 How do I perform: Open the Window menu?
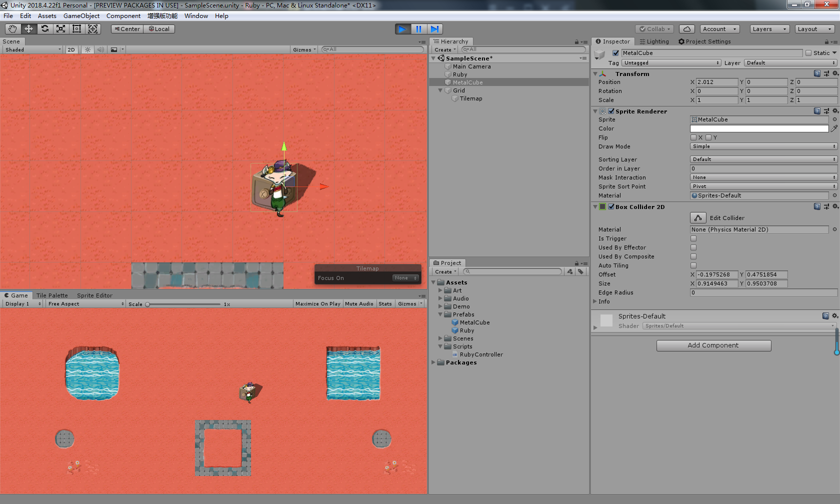pos(196,16)
